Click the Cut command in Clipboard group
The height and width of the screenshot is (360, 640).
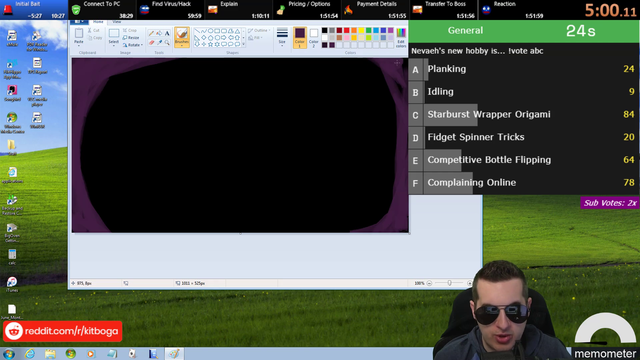coord(94,31)
